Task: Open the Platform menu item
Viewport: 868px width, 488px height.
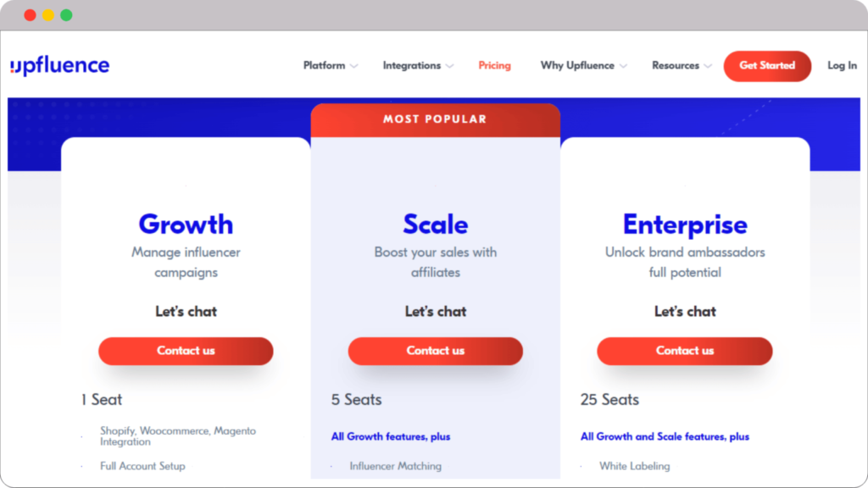Action: point(324,65)
